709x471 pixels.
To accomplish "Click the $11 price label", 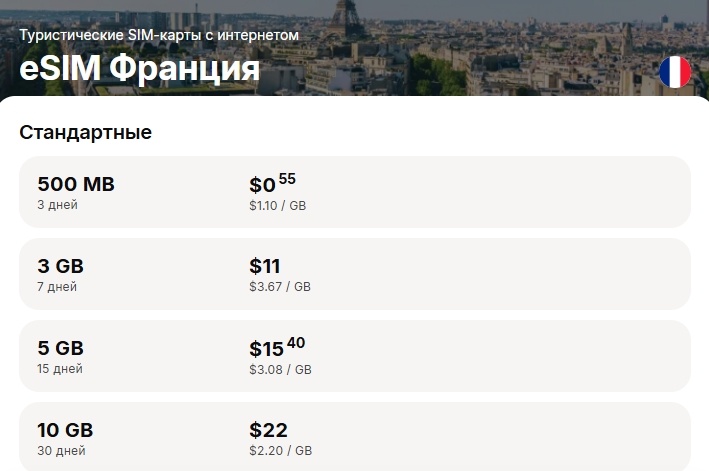I will coord(265,266).
